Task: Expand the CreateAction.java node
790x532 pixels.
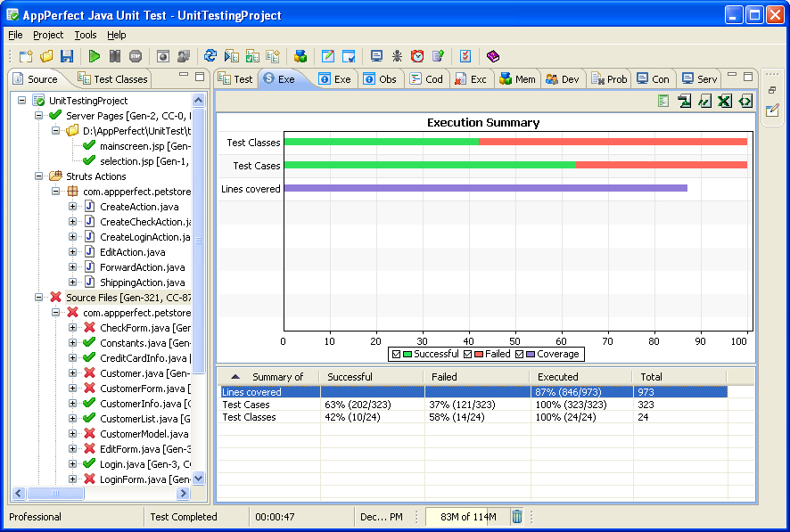Action: coord(72,207)
